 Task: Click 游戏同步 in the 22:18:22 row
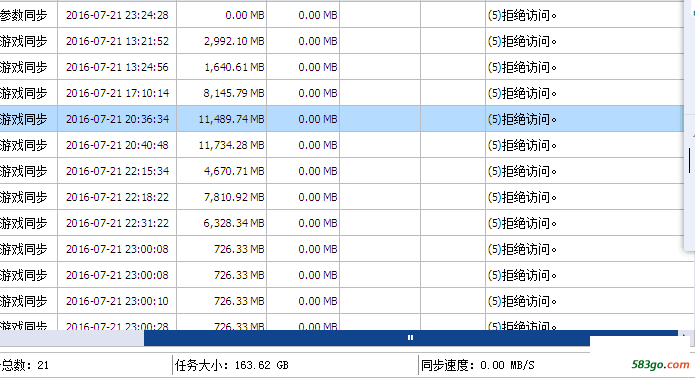tap(23, 197)
